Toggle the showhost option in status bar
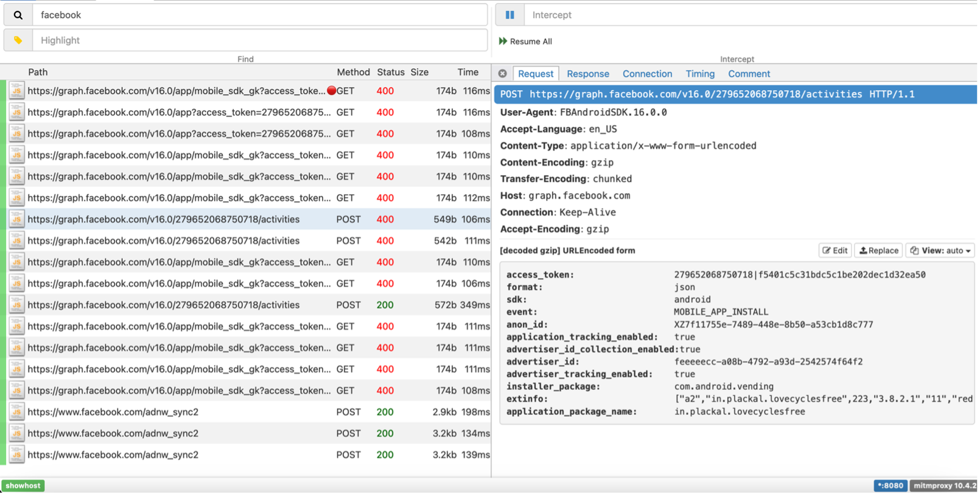Screen dimensions: 980x494 [x=23, y=485]
